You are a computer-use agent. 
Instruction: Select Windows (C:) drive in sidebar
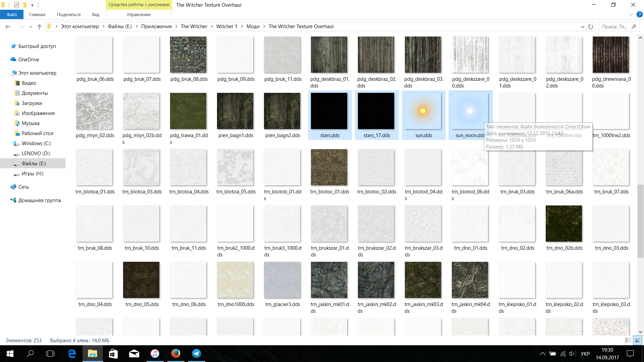coord(36,143)
